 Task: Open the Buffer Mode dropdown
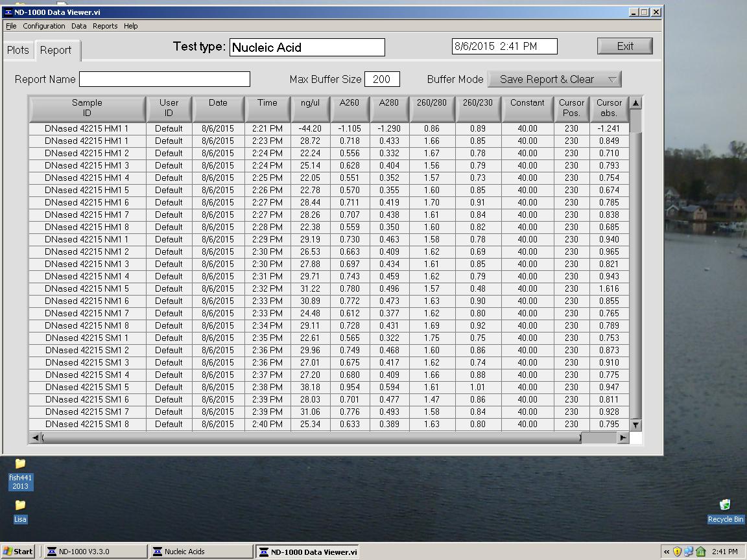pos(554,79)
